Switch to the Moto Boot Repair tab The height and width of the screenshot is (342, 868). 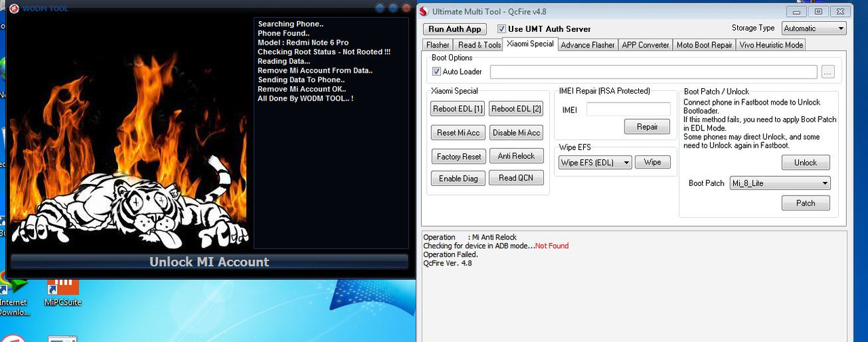(704, 45)
